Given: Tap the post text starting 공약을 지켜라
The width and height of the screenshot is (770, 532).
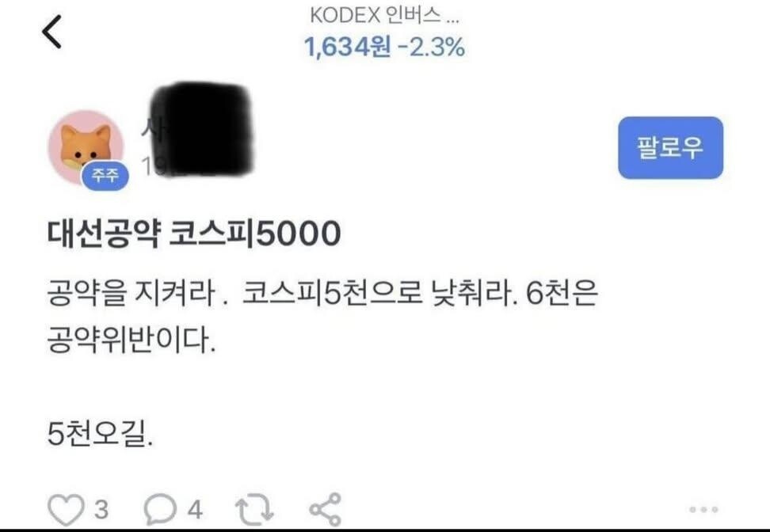Looking at the screenshot, I should click(x=322, y=294).
